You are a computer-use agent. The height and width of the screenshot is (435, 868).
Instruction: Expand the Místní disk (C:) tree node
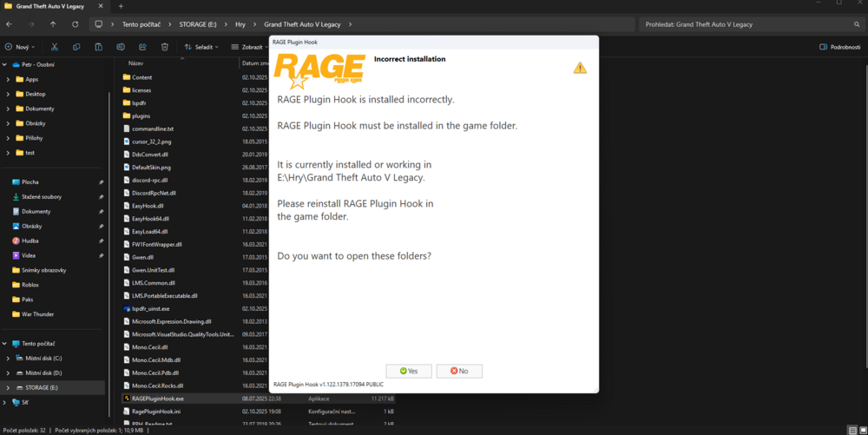point(7,359)
